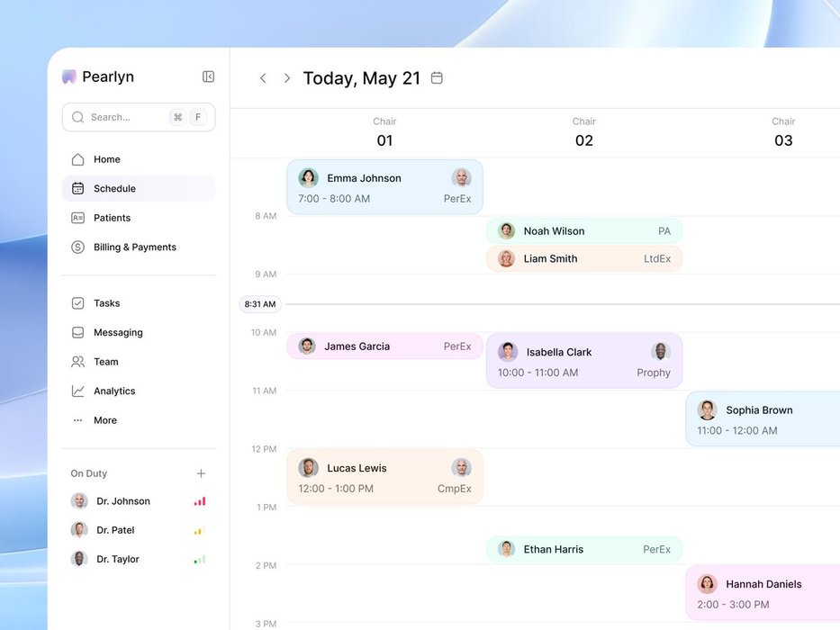Select Chair 01 column header
840x630 pixels.
click(384, 132)
